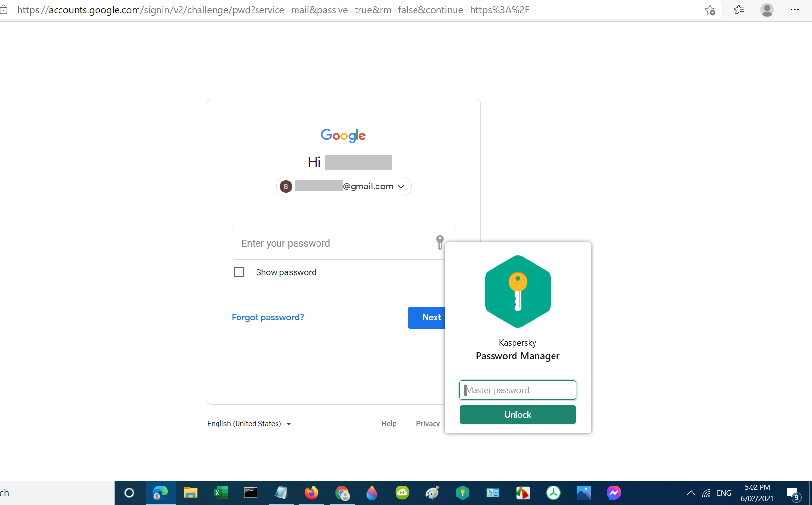The image size is (812, 505).
Task: Open the Action Center notifications
Action: 793,493
